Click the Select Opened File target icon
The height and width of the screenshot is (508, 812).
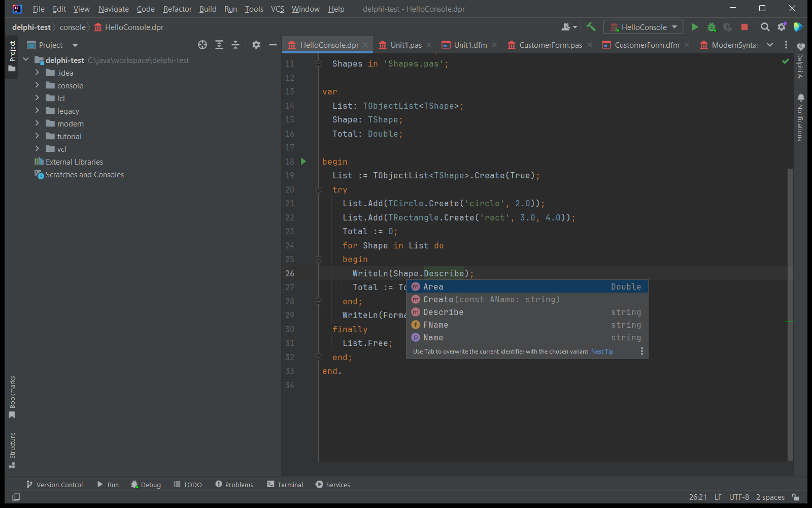[x=202, y=45]
